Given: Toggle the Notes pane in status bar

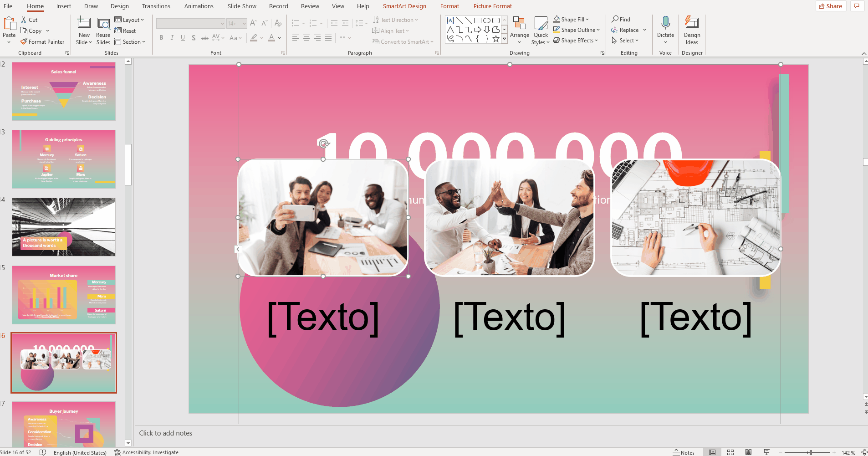Looking at the screenshot, I should (684, 452).
